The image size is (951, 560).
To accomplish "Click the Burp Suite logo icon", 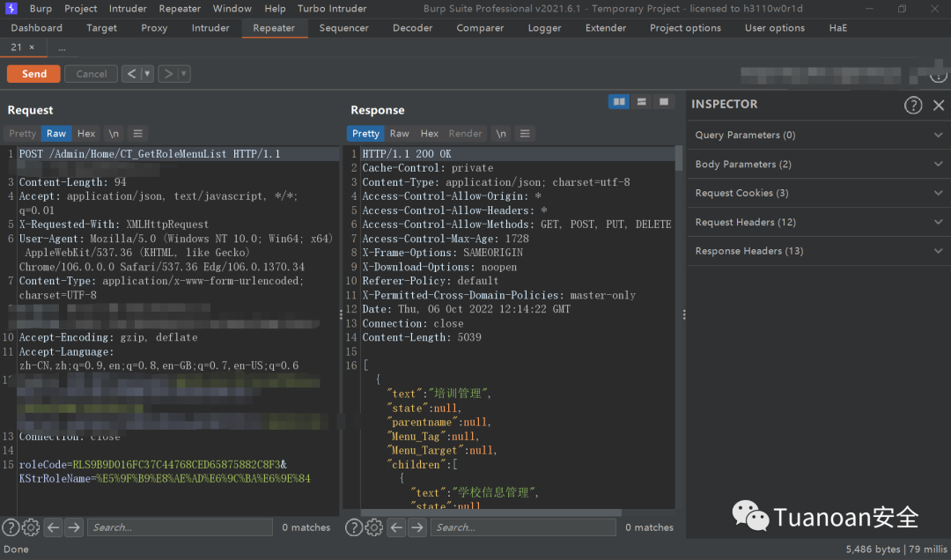I will click(x=11, y=9).
